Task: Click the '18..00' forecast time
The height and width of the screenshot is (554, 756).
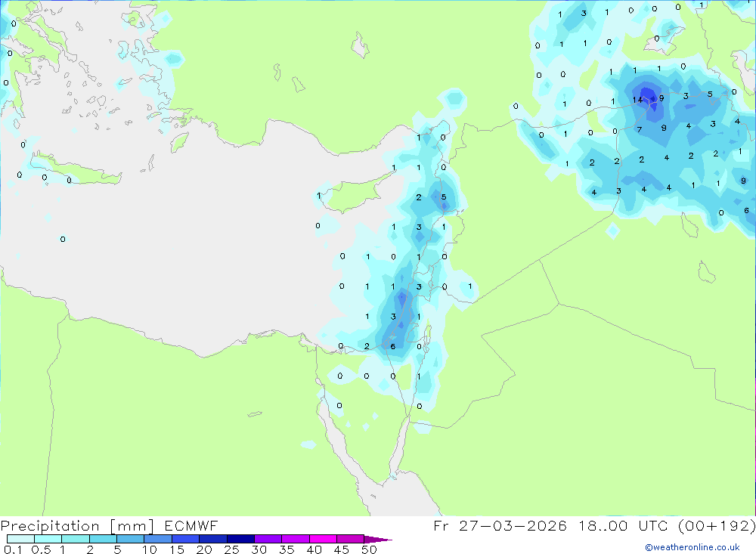Action: click(603, 525)
